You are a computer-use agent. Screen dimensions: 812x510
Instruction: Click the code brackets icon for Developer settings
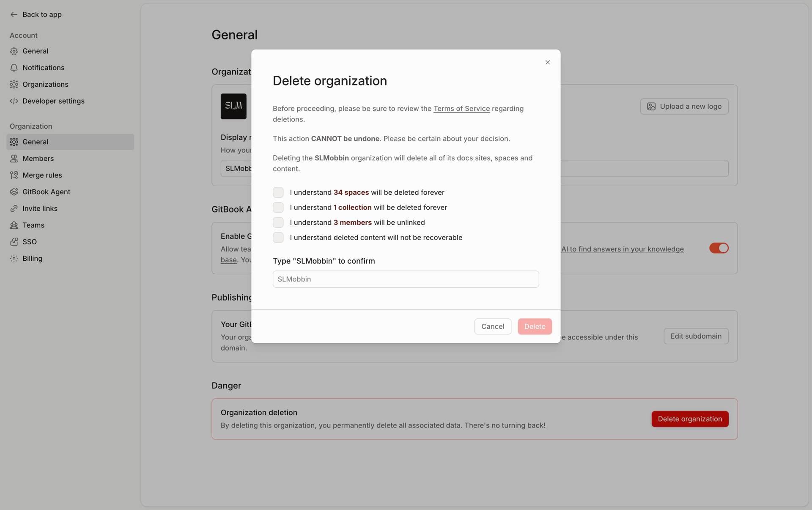[14, 101]
